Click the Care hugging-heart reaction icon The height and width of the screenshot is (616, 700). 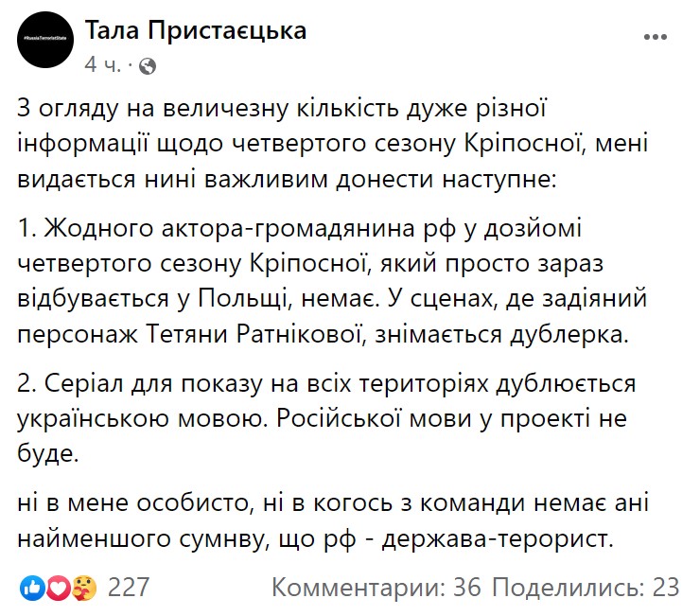click(x=81, y=588)
